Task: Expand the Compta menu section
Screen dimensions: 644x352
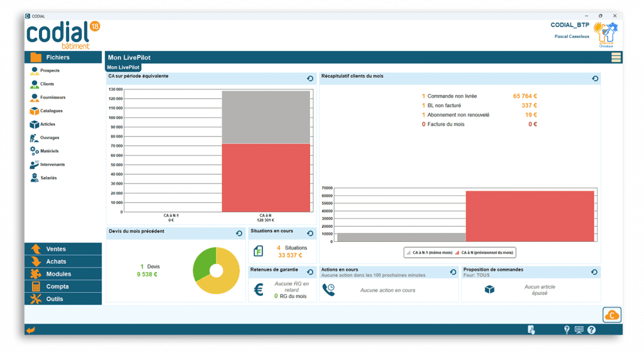Action: point(64,287)
